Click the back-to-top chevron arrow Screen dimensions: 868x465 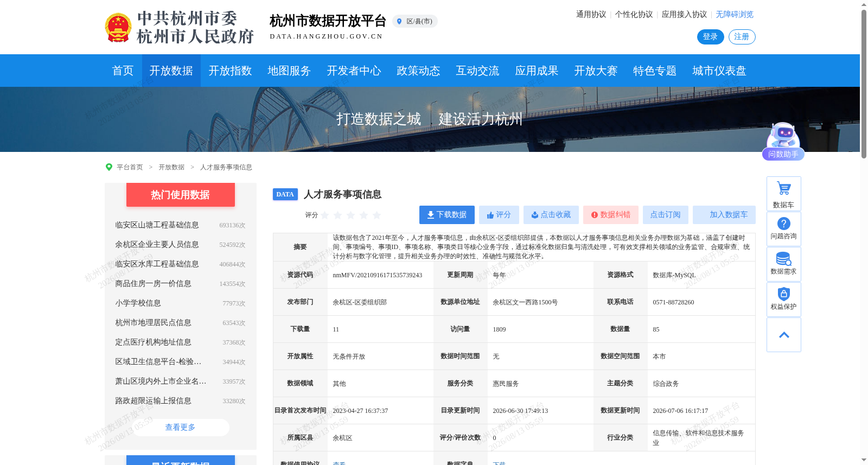784,335
